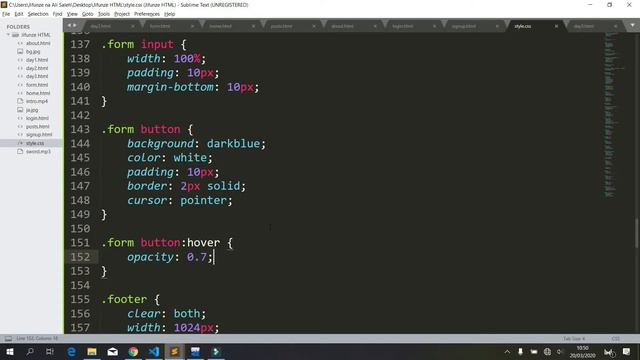Switch to the login.html tab

tap(402, 26)
